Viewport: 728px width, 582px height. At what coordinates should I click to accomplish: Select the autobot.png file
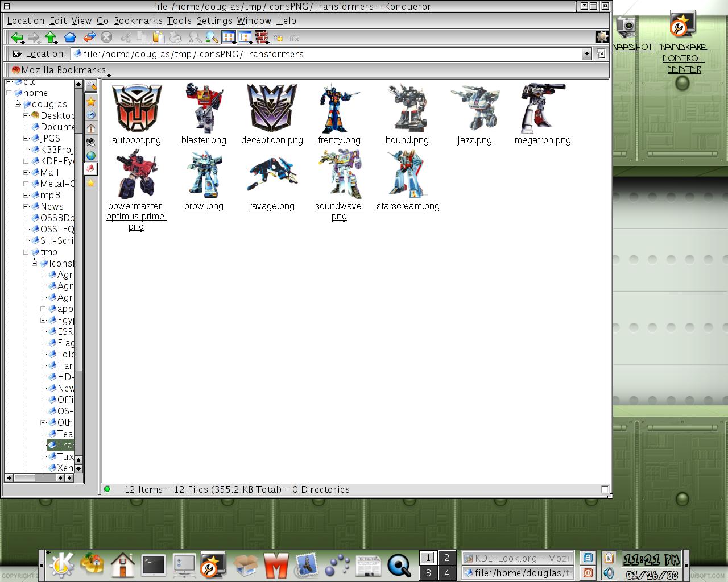(136, 114)
